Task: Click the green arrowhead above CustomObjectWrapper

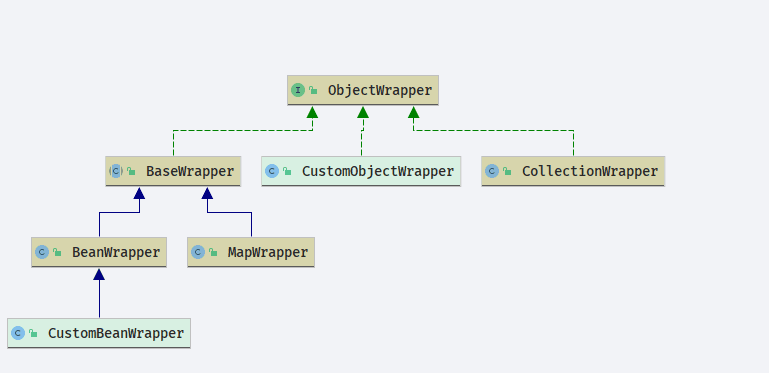Action: [363, 112]
